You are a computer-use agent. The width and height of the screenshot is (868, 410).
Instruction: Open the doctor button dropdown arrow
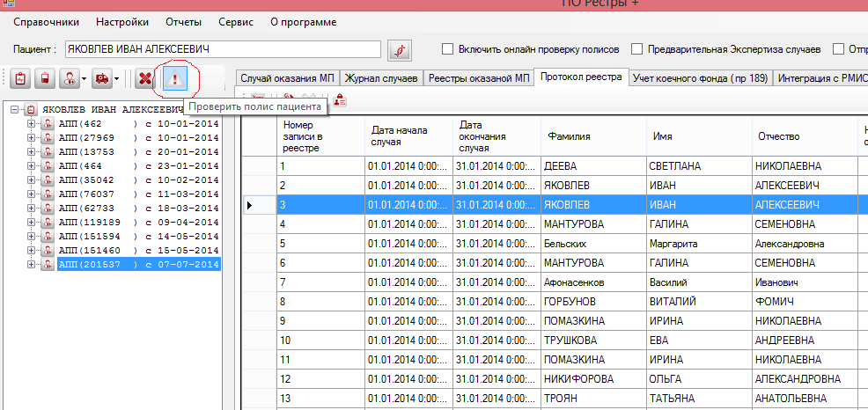pos(84,79)
